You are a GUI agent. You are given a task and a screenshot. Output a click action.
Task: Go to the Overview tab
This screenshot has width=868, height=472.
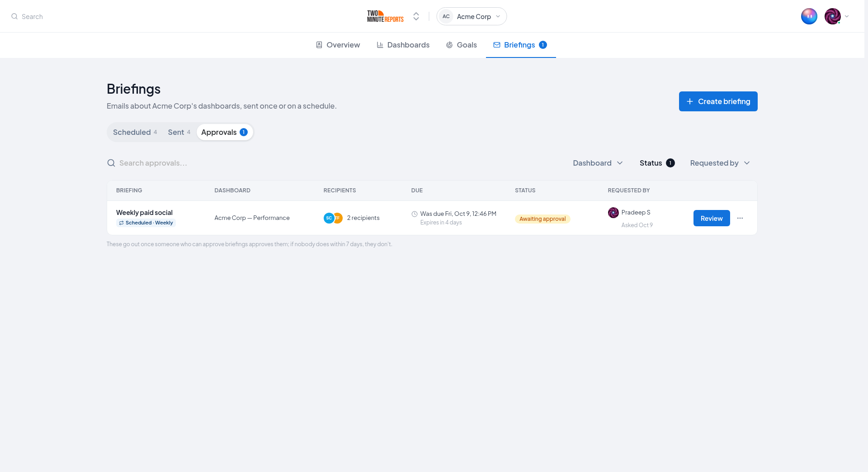click(338, 45)
